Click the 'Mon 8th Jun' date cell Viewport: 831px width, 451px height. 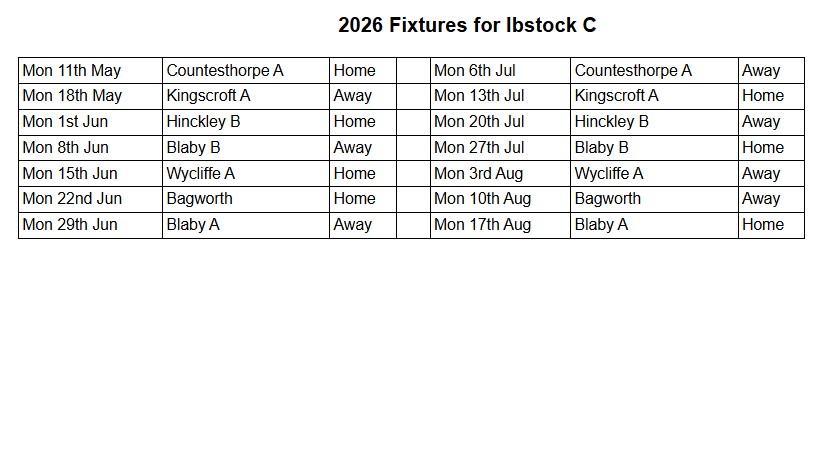click(66, 148)
